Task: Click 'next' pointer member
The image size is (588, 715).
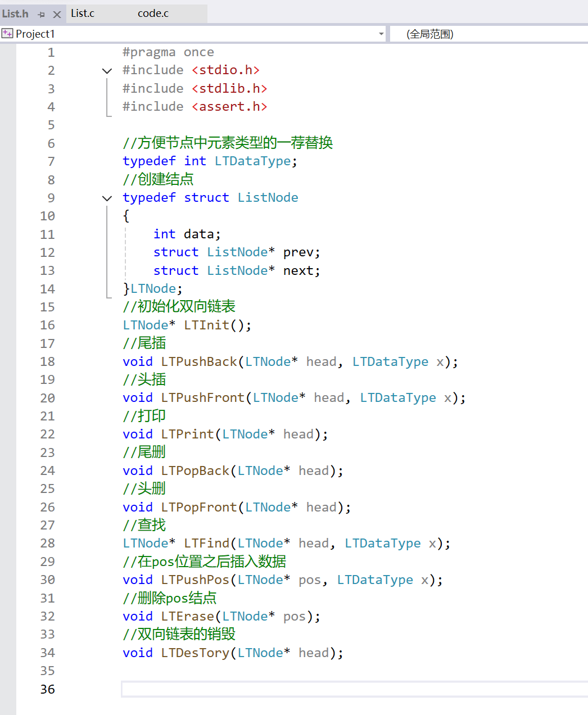Action: pyautogui.click(x=298, y=270)
